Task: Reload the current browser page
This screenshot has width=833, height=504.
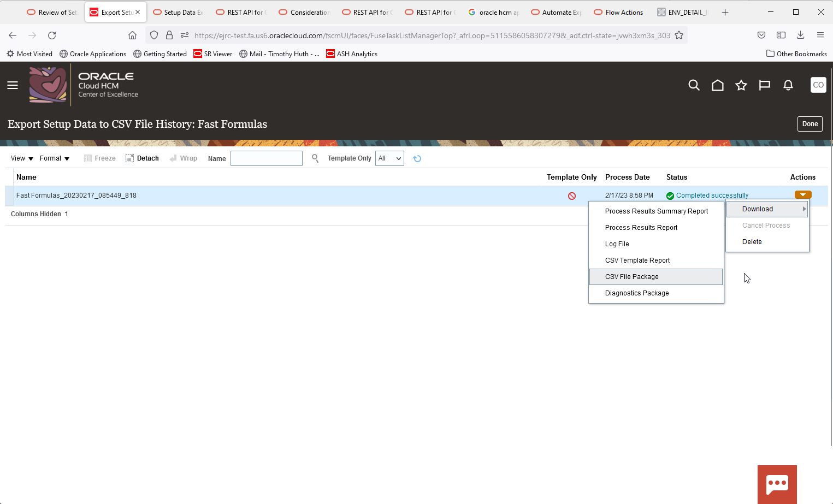Action: click(52, 35)
